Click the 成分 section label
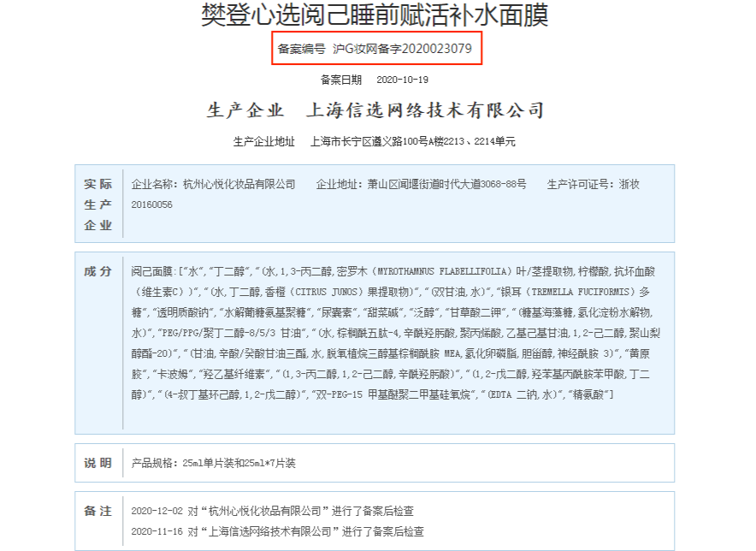Screen dimensions: 756x551 [97, 271]
